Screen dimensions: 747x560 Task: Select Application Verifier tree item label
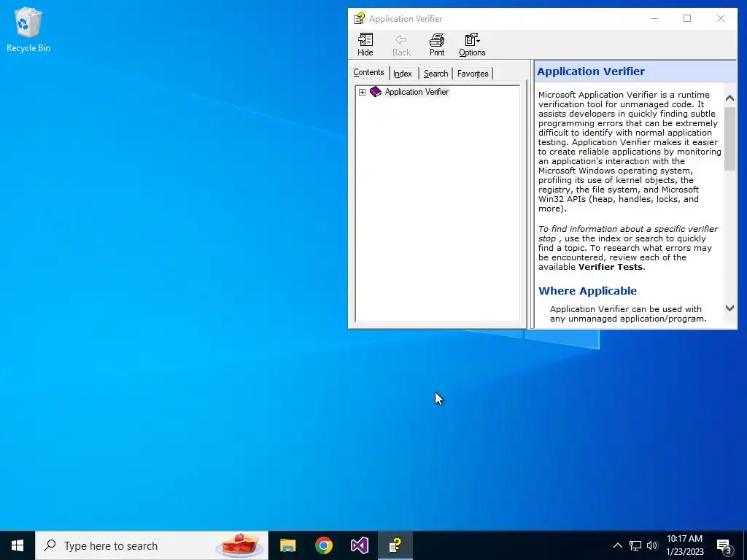(417, 92)
